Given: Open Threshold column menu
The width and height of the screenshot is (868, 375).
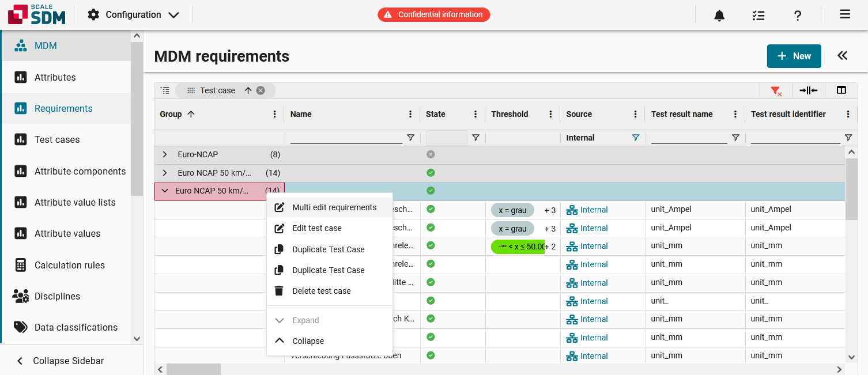Looking at the screenshot, I should (x=550, y=114).
